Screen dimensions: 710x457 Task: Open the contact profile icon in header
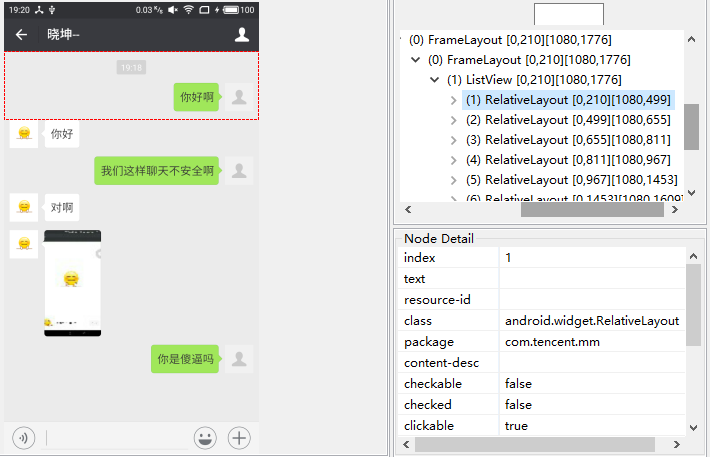point(241,35)
